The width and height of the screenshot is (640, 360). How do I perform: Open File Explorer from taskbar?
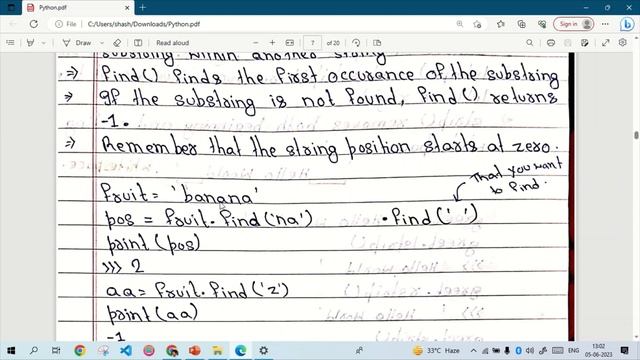point(218,350)
